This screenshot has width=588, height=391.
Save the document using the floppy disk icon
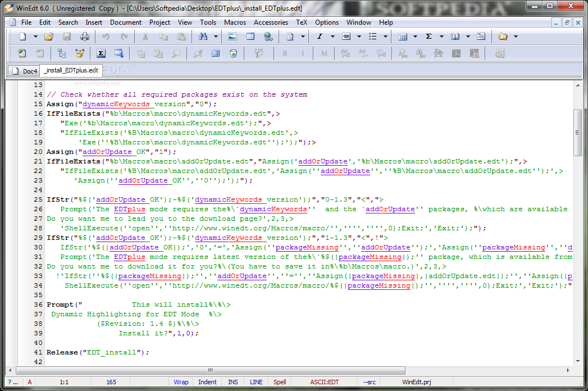point(67,37)
